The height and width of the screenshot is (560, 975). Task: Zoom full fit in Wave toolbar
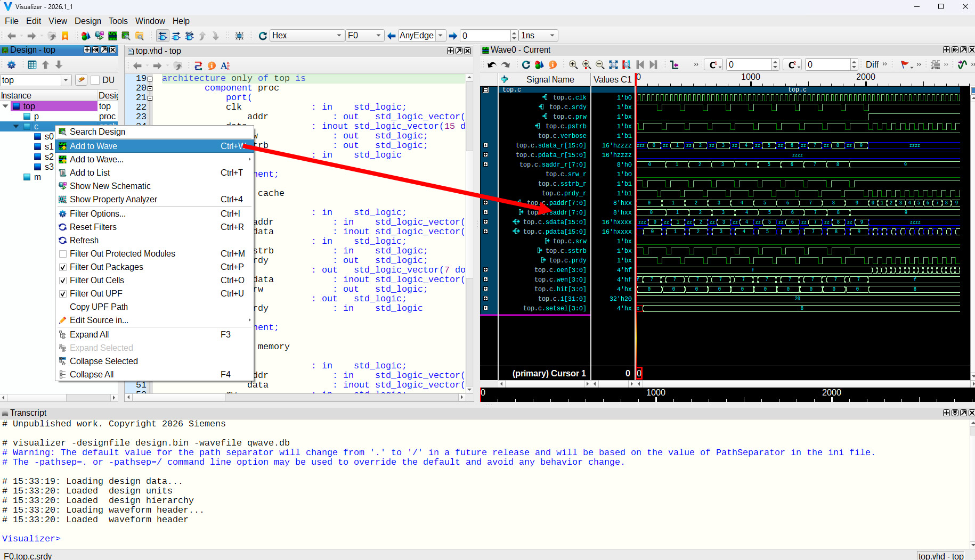click(x=613, y=65)
